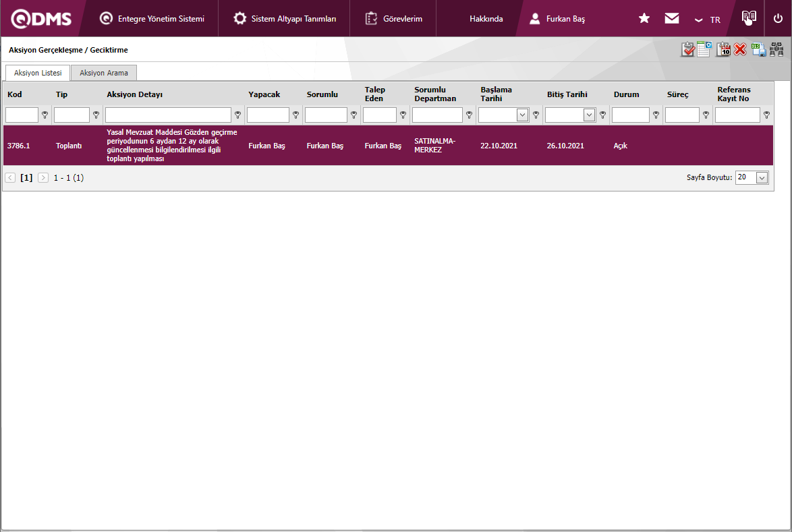Sort by the Aksiyon Detayı column header

click(x=134, y=94)
